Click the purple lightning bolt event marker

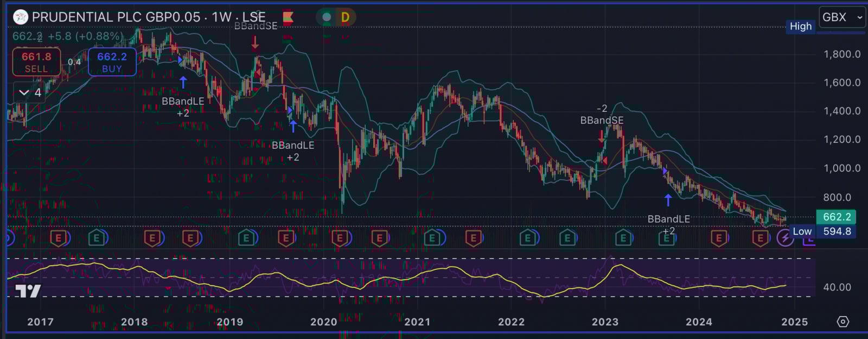784,238
